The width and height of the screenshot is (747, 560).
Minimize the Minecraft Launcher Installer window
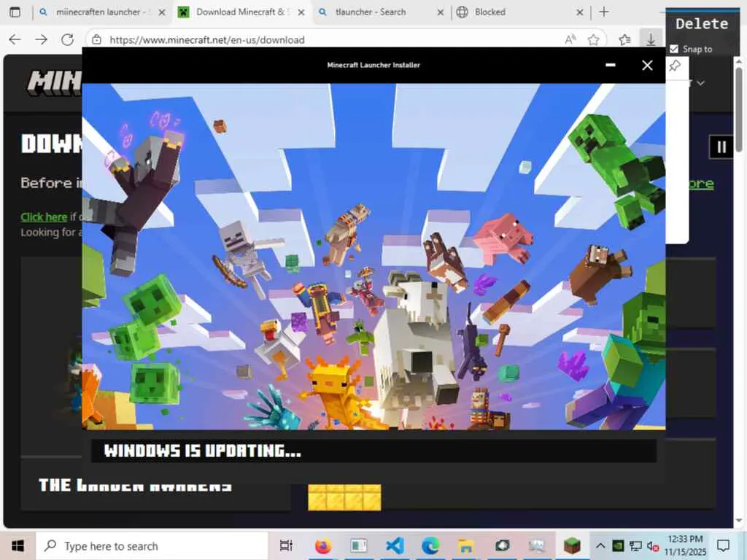[611, 65]
